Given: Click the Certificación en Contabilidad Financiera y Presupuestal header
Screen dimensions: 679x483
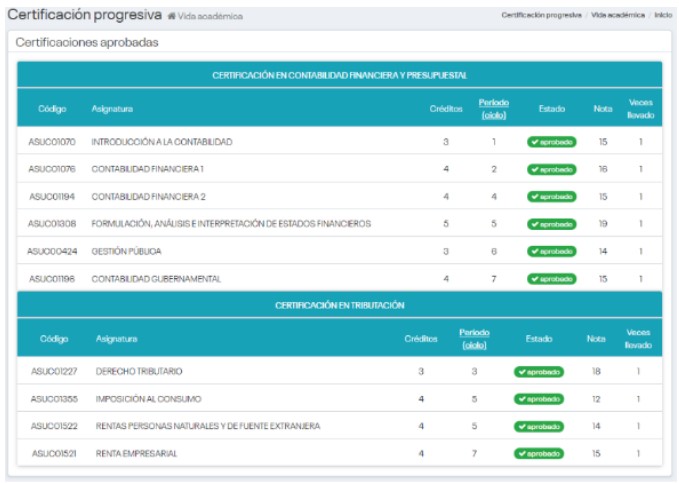Looking at the screenshot, I should pyautogui.click(x=339, y=75).
